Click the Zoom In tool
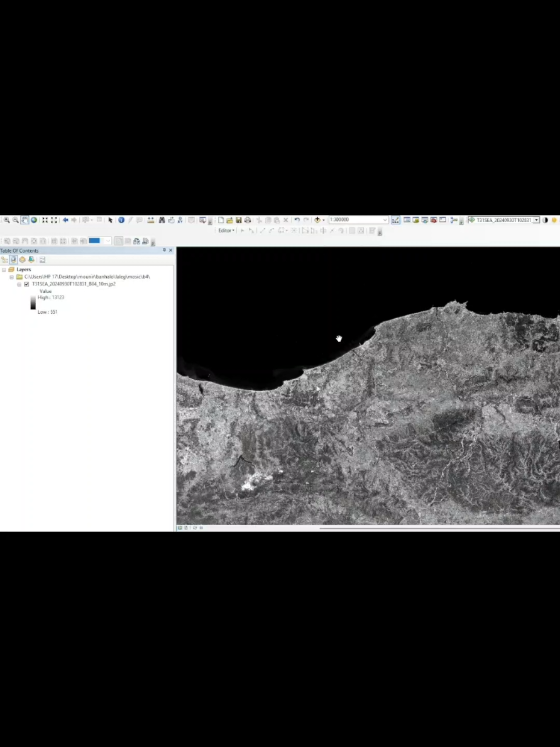The height and width of the screenshot is (747, 560). point(6,220)
